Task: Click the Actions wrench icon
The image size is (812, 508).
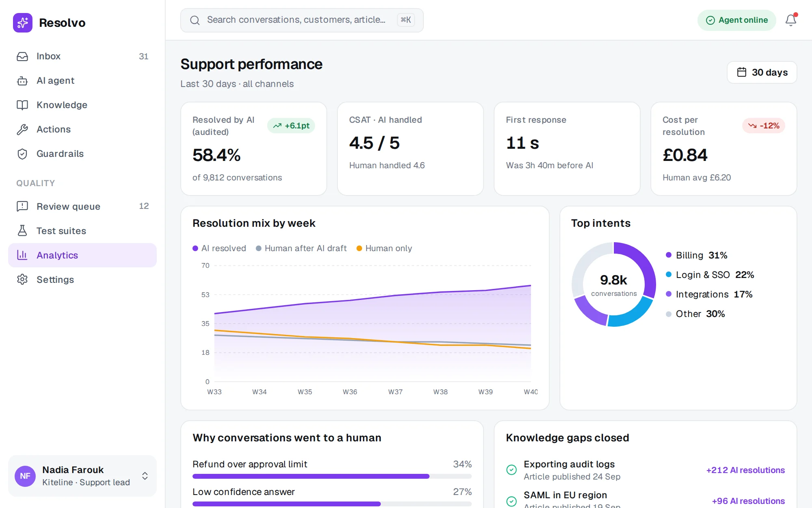Action: click(22, 130)
